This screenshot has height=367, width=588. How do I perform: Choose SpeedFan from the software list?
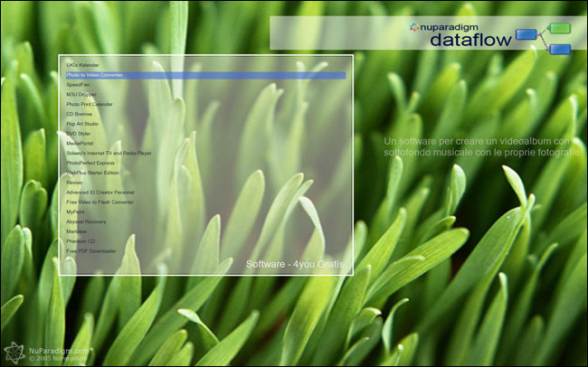78,85
